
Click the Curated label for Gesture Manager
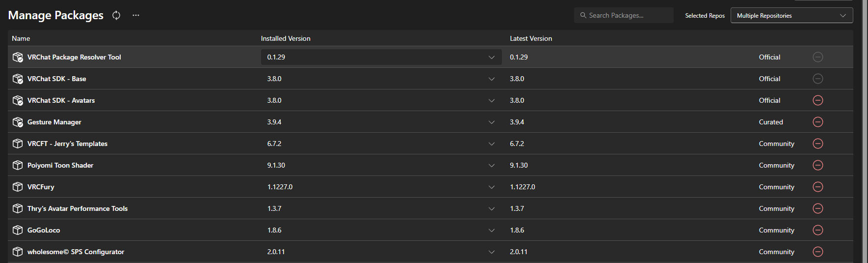click(771, 122)
